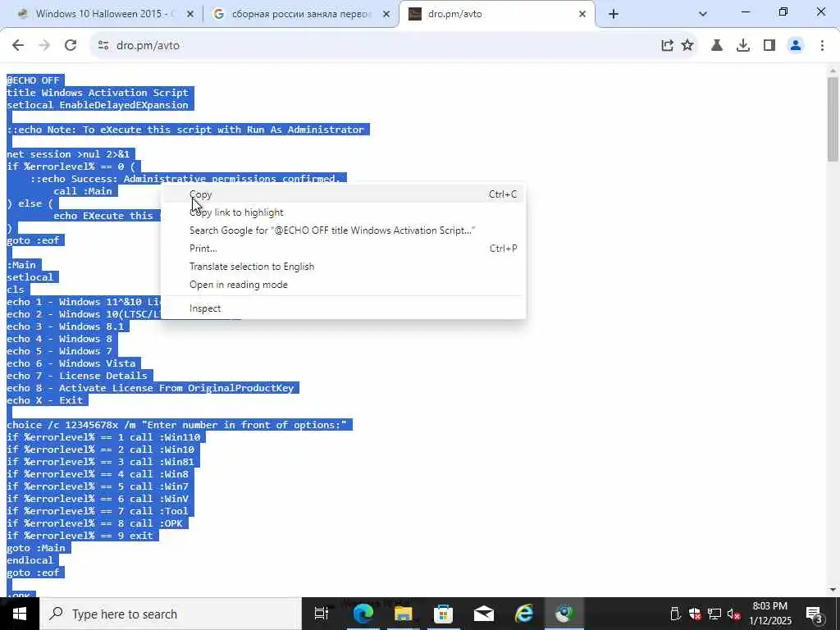Open a new tab with plus button
840x630 pixels.
(614, 15)
